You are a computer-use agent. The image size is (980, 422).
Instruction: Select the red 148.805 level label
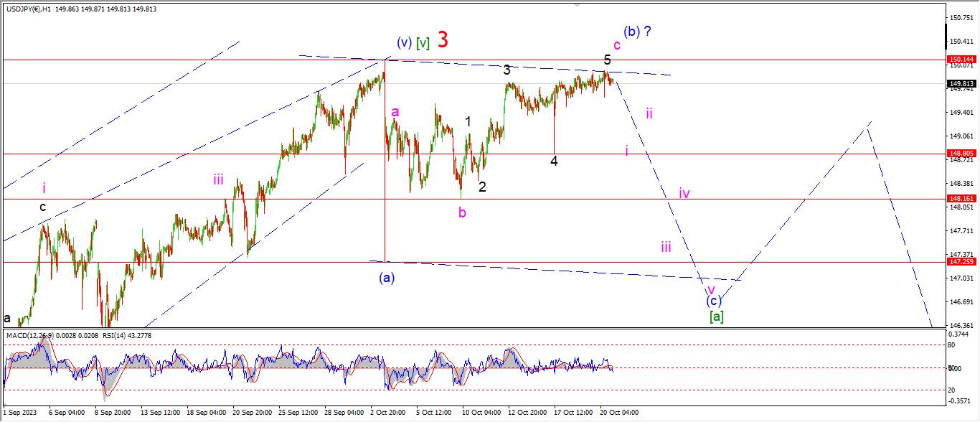click(960, 154)
